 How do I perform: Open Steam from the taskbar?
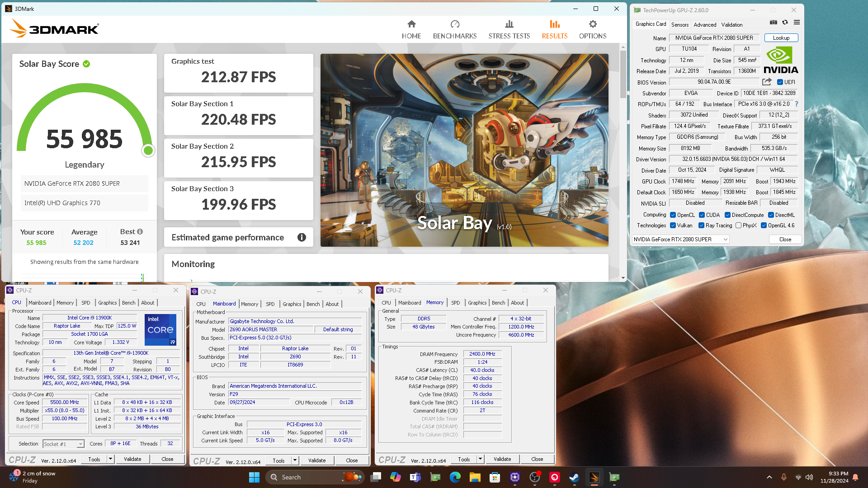click(x=574, y=477)
